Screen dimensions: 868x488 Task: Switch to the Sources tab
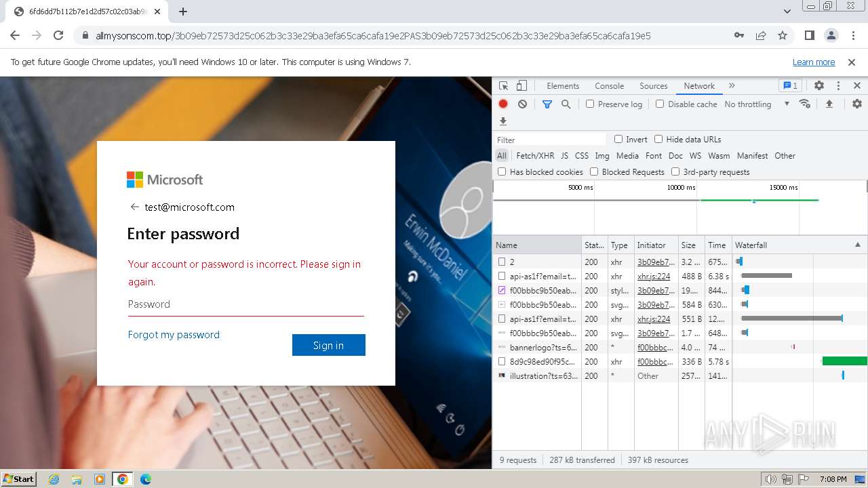coord(653,86)
